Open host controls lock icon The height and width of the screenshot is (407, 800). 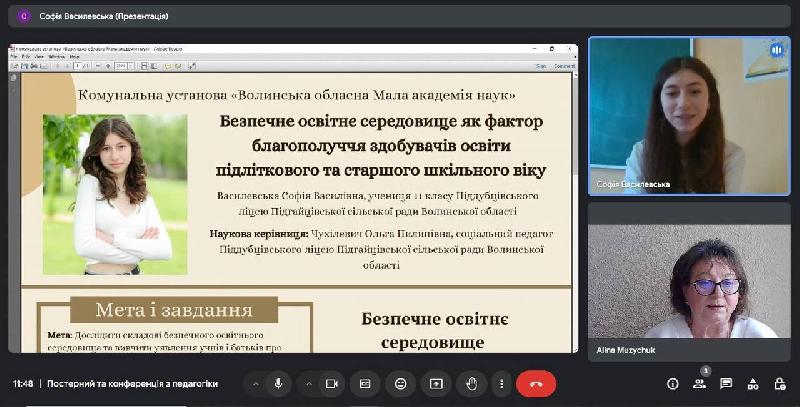[x=779, y=384]
